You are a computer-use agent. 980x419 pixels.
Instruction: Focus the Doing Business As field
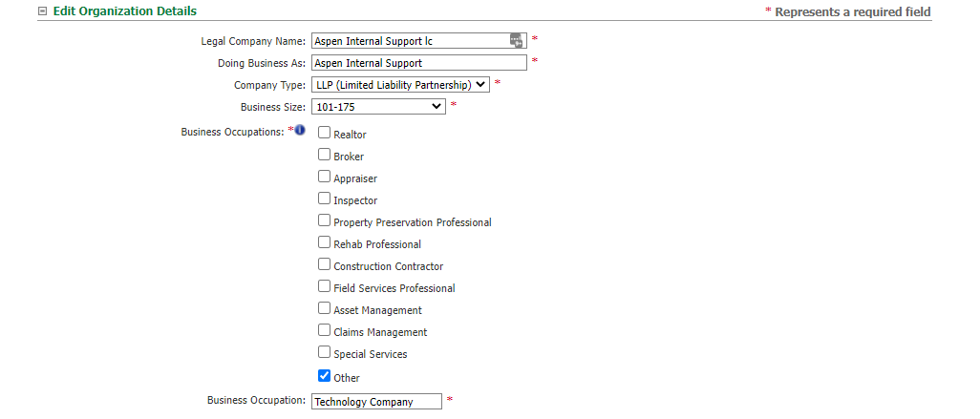click(418, 63)
